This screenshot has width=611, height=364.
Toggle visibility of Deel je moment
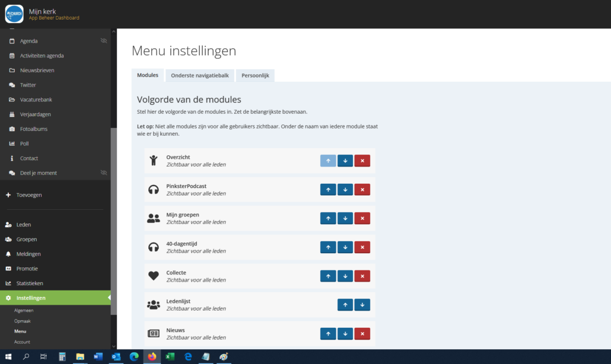pyautogui.click(x=104, y=173)
